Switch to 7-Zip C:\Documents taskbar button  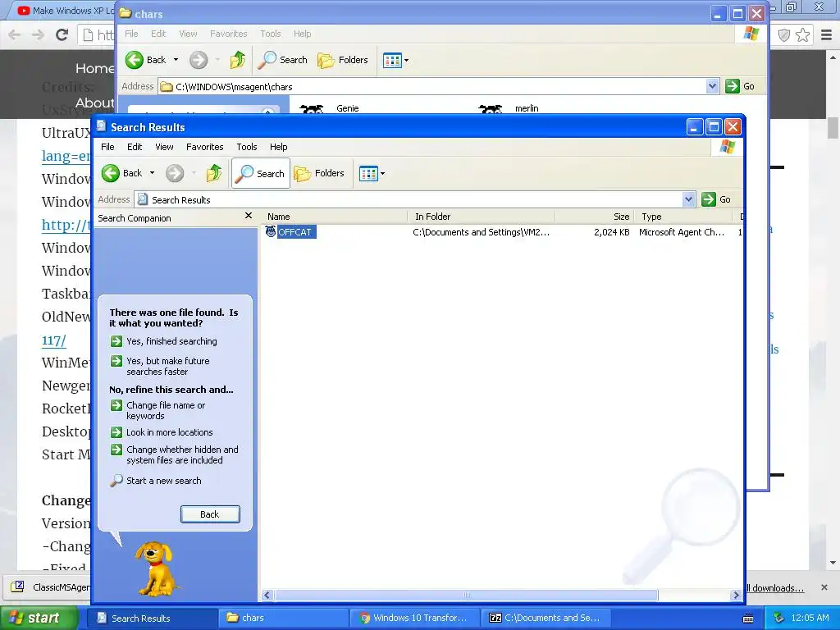[x=546, y=618]
